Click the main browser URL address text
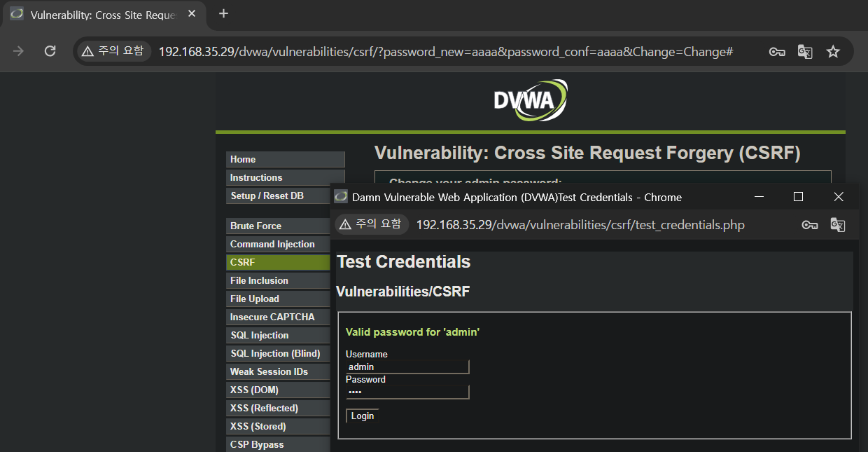 coord(445,51)
